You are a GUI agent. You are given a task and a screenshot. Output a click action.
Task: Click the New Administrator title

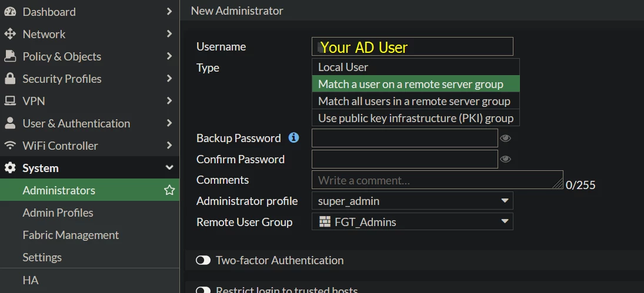click(237, 11)
